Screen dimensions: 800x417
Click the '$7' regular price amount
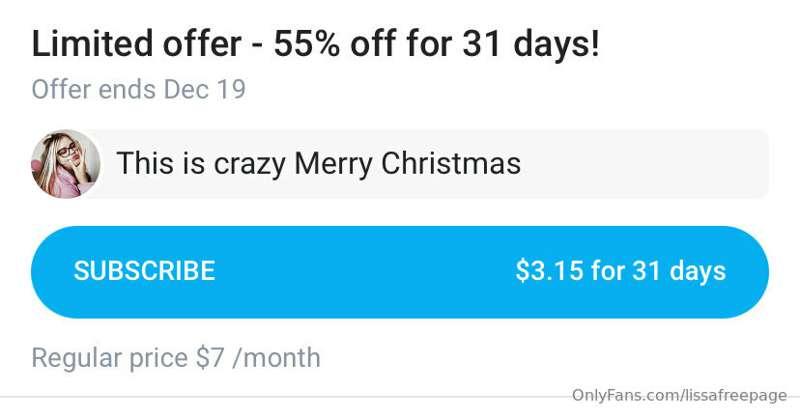click(x=210, y=357)
